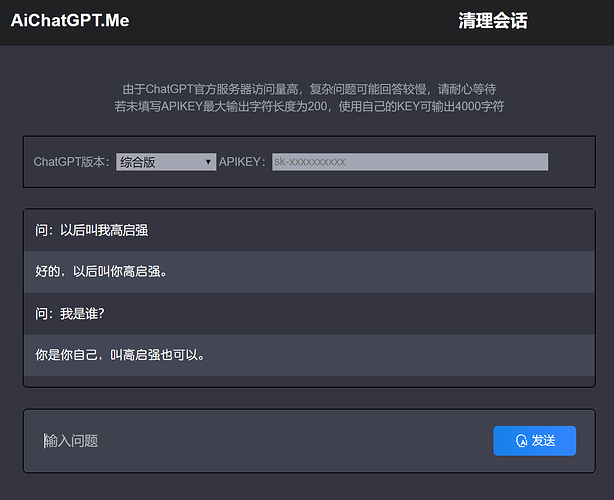614x500 pixels.
Task: Open the ChatGPT版本 dropdown showing 综合版
Action: pos(165,162)
